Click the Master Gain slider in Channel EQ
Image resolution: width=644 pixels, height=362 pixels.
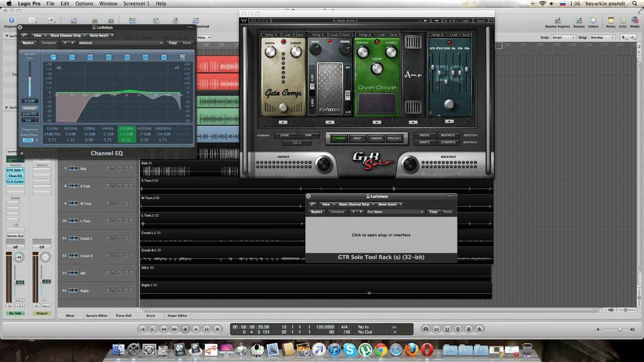(x=30, y=79)
